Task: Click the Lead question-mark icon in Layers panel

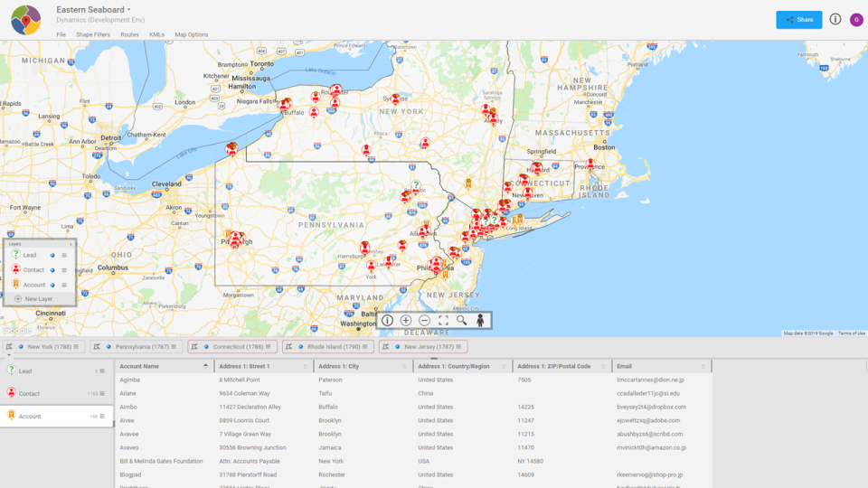Action: (x=16, y=254)
